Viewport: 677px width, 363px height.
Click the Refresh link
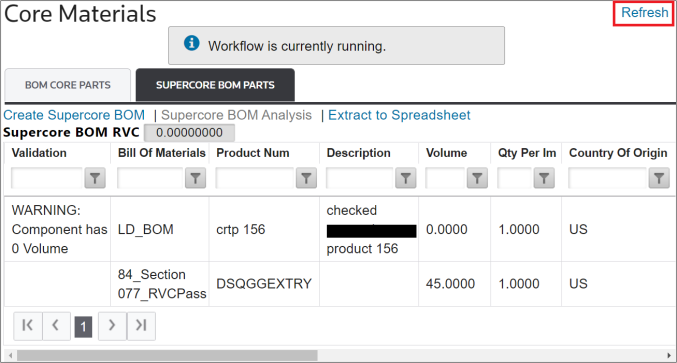(x=644, y=13)
